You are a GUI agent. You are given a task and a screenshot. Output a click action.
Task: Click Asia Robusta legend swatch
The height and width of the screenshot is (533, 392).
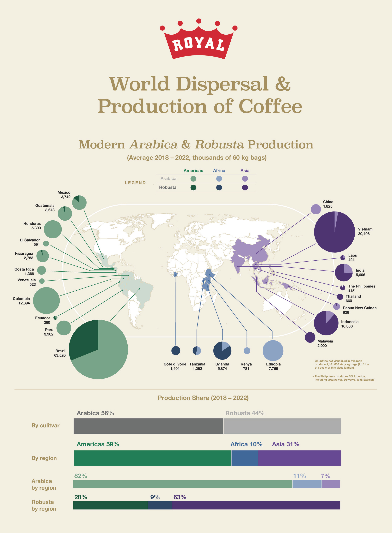click(245, 188)
